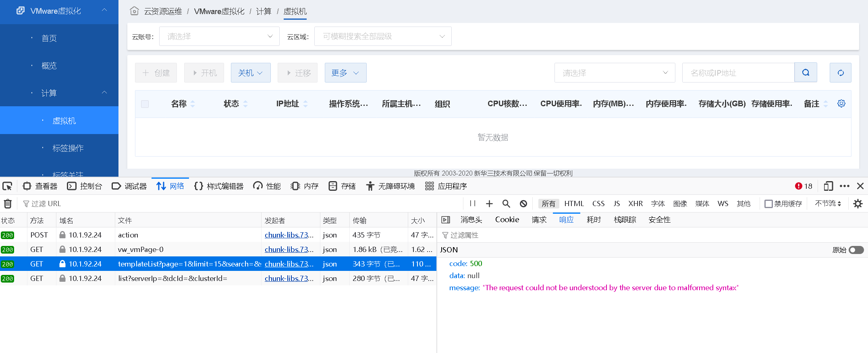Pause network recording
This screenshot has width=868, height=353.
(x=473, y=204)
